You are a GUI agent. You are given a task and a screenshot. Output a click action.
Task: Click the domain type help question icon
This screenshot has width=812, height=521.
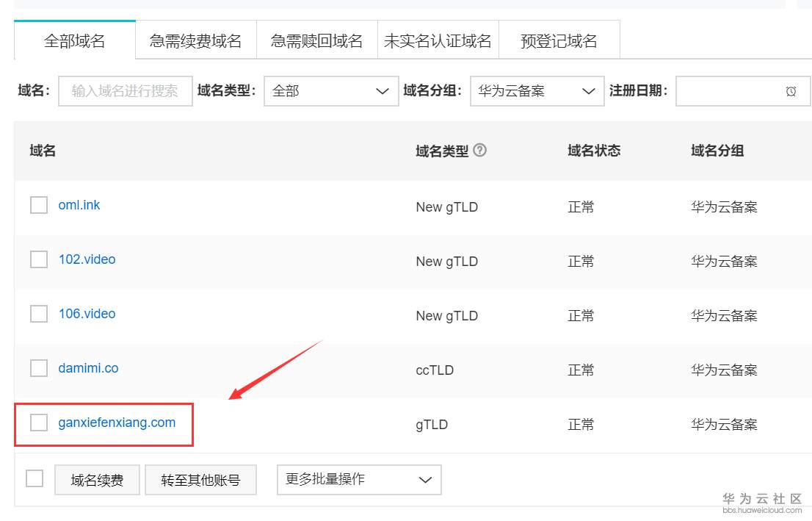480,150
